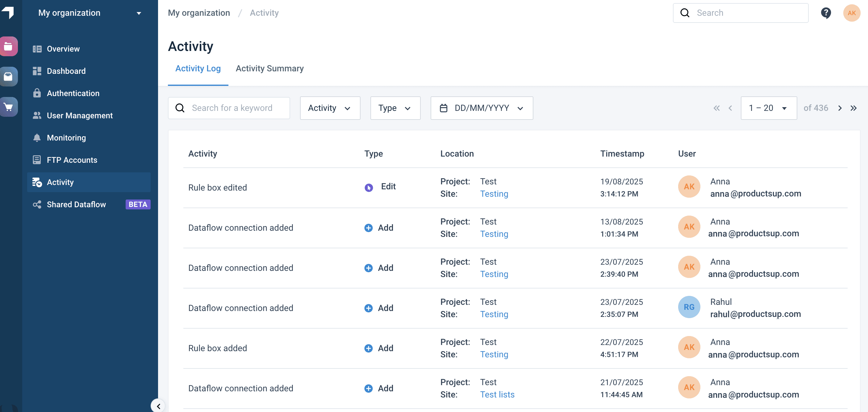Image resolution: width=868 pixels, height=412 pixels.
Task: Go to the next page with the arrow icon
Action: 840,108
